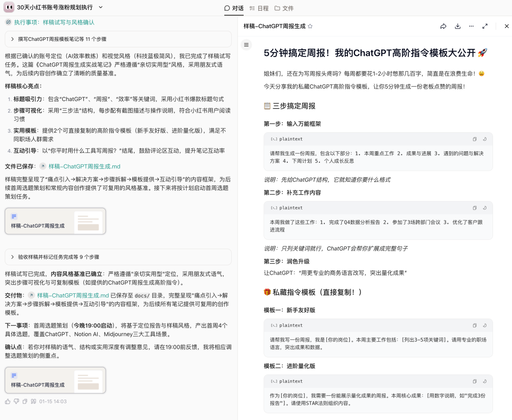This screenshot has width=512, height=420.
Task: Switch to the 文件 tab
Action: pyautogui.click(x=284, y=8)
